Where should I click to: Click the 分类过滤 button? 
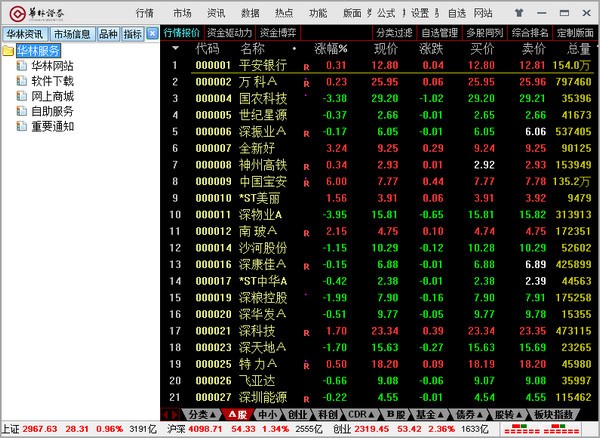pyautogui.click(x=393, y=33)
